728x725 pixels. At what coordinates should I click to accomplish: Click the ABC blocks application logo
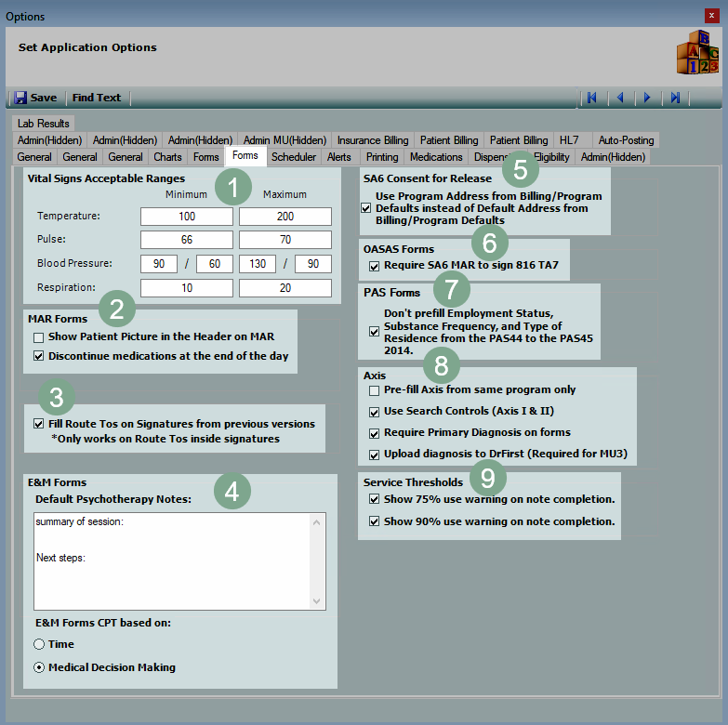pos(696,52)
